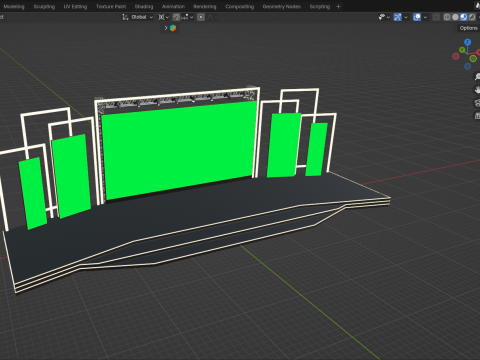The width and height of the screenshot is (480, 360).
Task: Switch to the Geometry Nodes workspace
Action: point(282,7)
